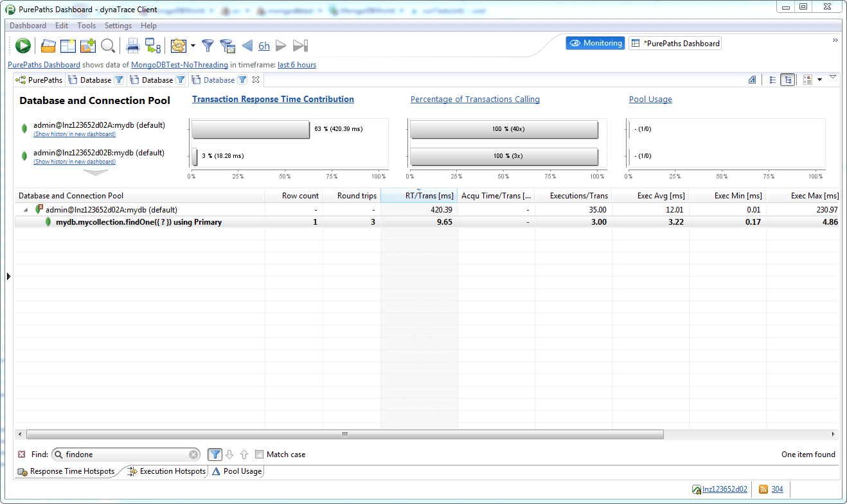Select the mydb.mycollection.findOne row
Image resolution: width=847 pixels, height=504 pixels.
(x=427, y=222)
